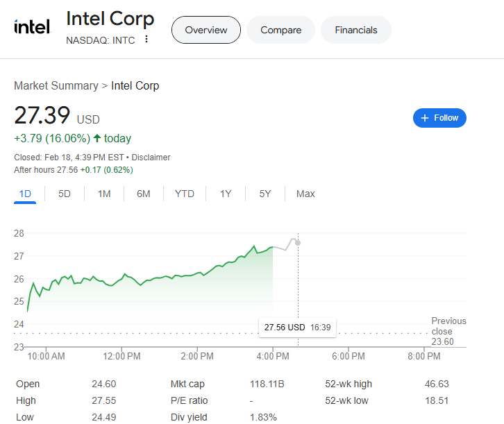The image size is (504, 424).
Task: Click the green up-arrow beside today
Action: coord(96,138)
